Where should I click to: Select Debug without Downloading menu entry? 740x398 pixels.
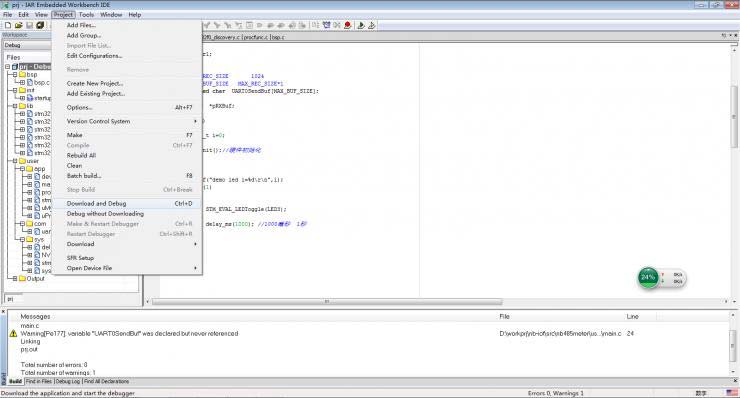click(127, 214)
